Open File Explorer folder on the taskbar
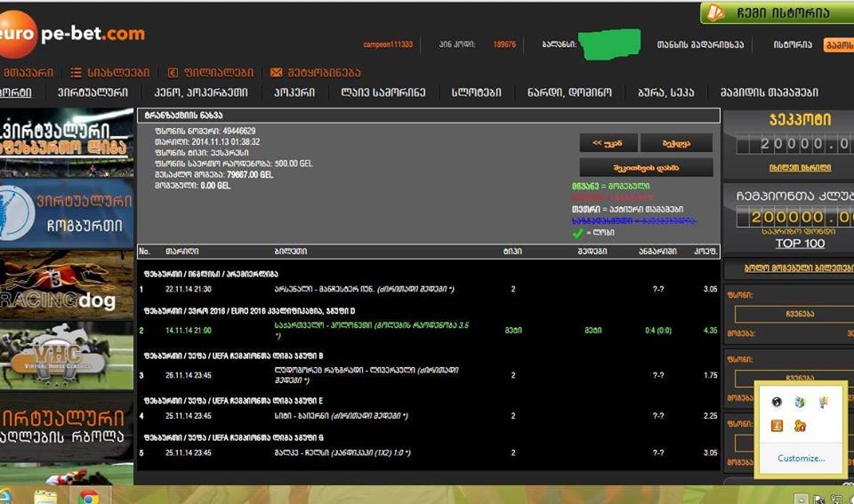The image size is (854, 504). coord(46,496)
